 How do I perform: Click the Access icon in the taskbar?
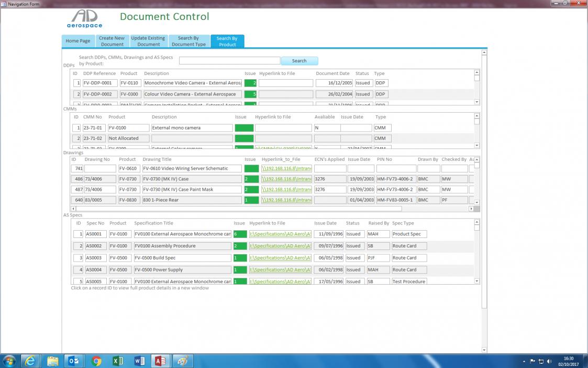[160, 361]
